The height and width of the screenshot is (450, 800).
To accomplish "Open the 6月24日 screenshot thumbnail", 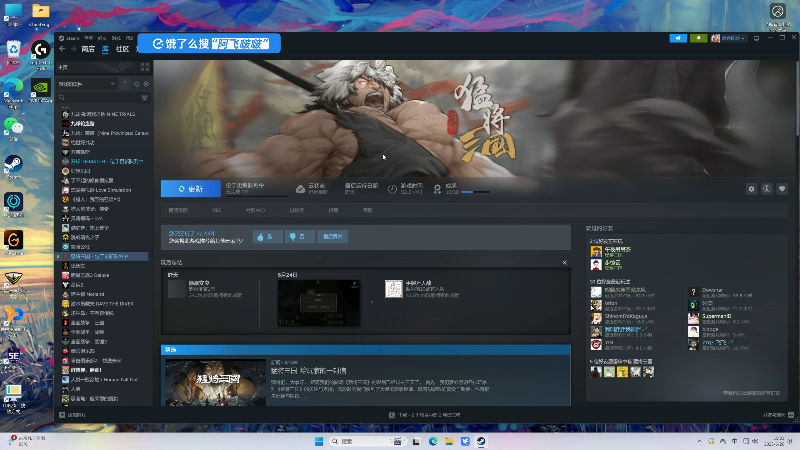I will click(x=319, y=303).
